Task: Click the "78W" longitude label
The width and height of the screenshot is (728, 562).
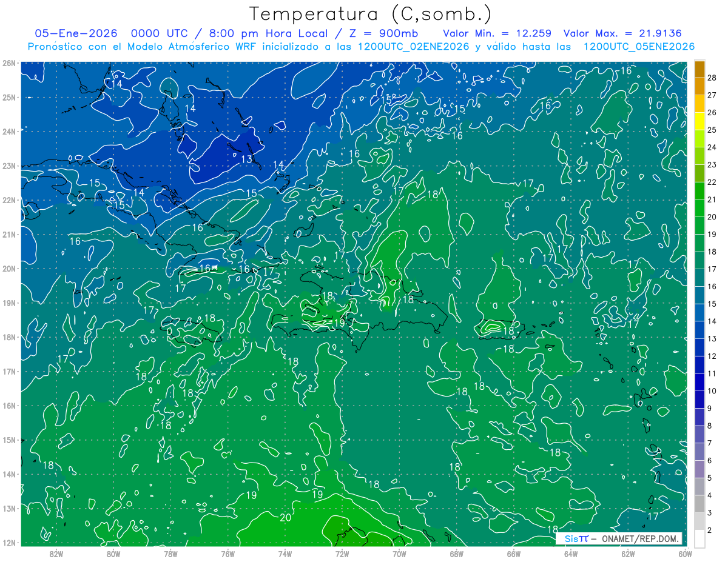Action: click(170, 553)
